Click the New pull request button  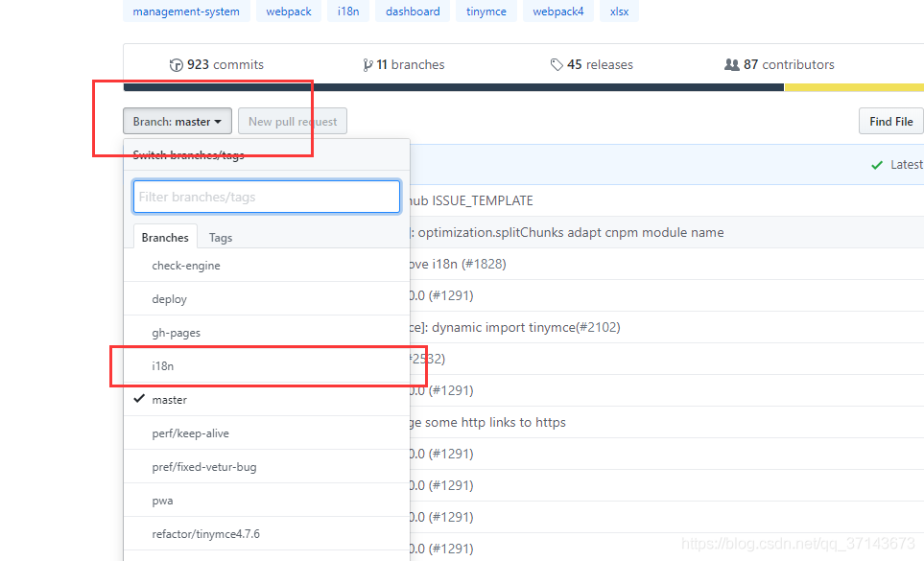tap(293, 122)
